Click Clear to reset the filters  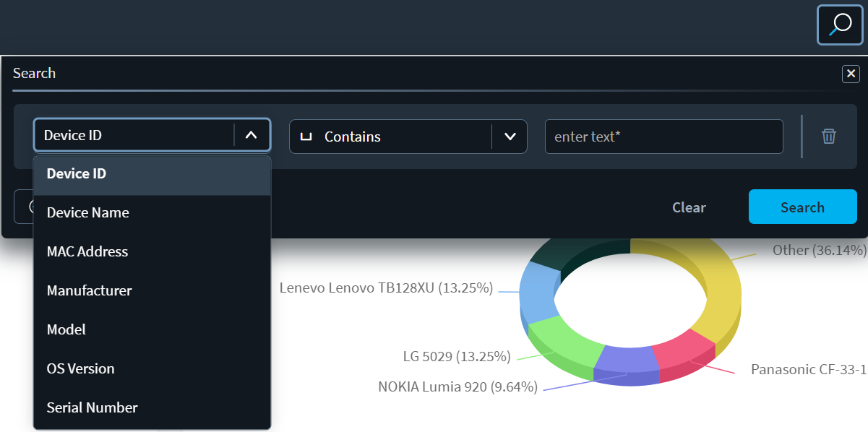pos(688,207)
